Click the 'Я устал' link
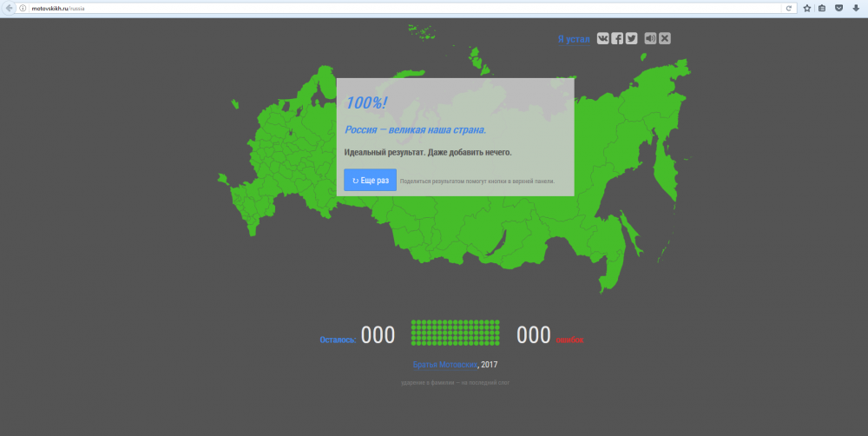868x436 pixels. (x=574, y=39)
